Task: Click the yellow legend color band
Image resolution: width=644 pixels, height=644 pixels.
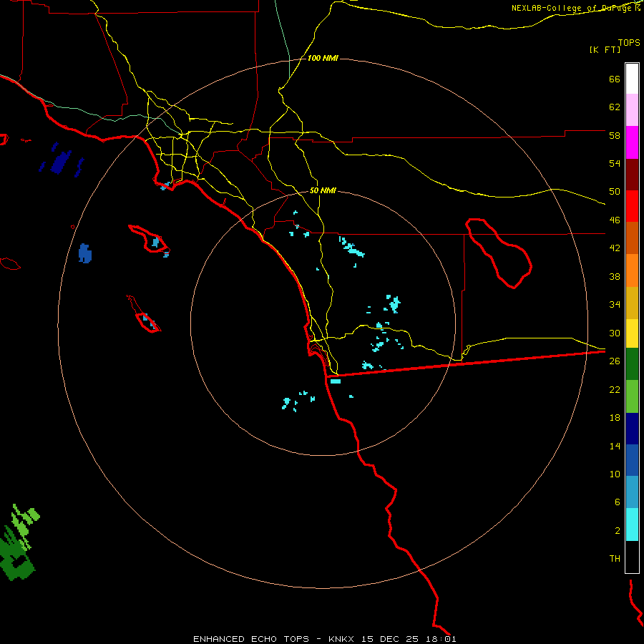Action: coord(632,333)
